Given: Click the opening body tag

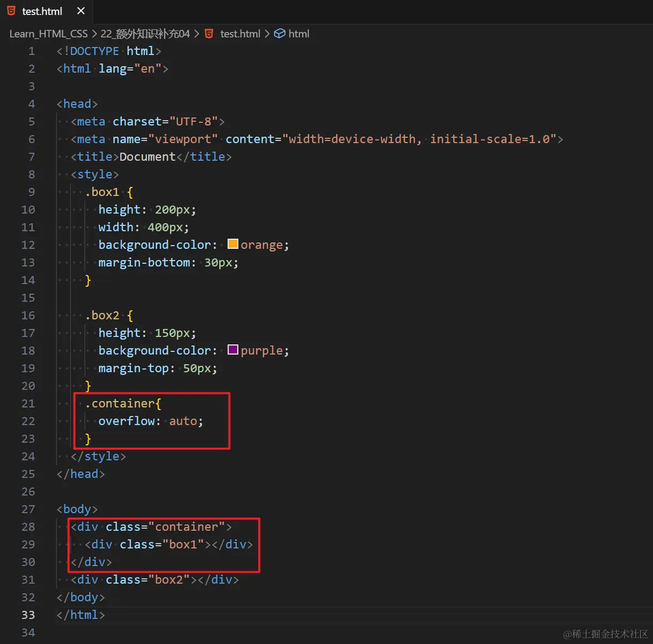Looking at the screenshot, I should click(x=77, y=509).
